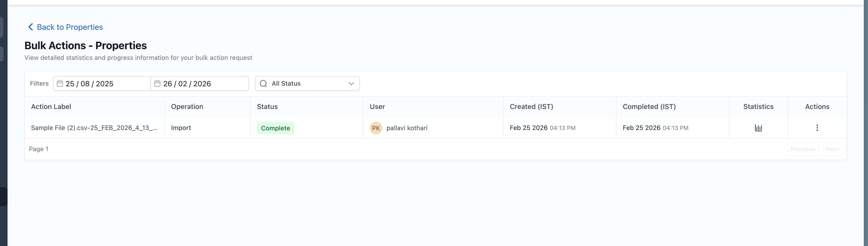Click the Back to Properties link
The image size is (868, 246).
pos(70,27)
